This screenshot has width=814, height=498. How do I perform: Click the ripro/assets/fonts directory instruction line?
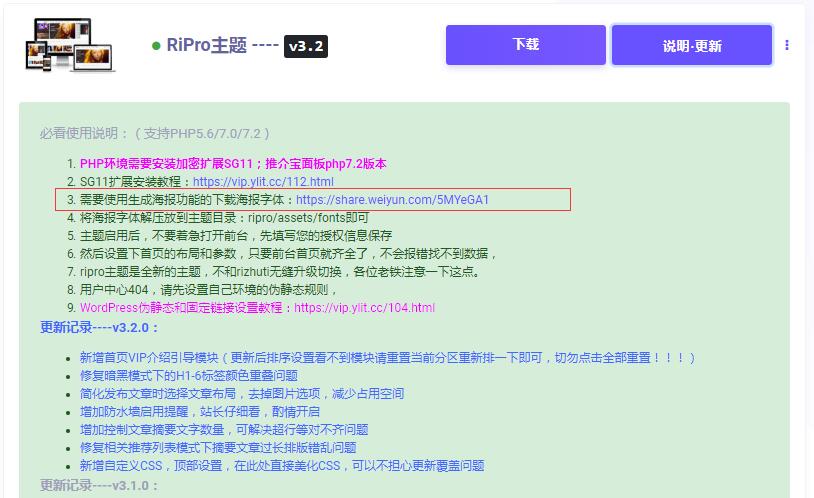pyautogui.click(x=224, y=218)
